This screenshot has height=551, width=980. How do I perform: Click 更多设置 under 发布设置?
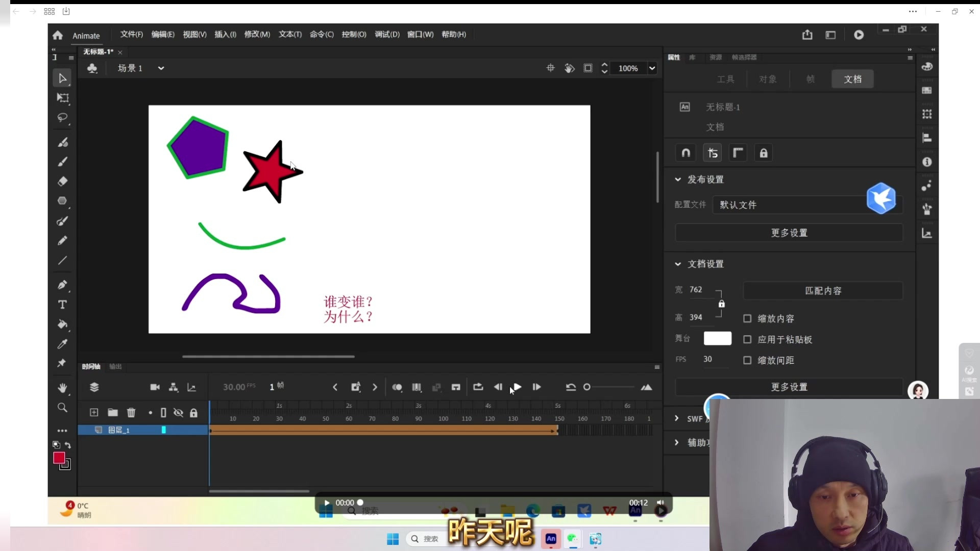click(x=789, y=233)
